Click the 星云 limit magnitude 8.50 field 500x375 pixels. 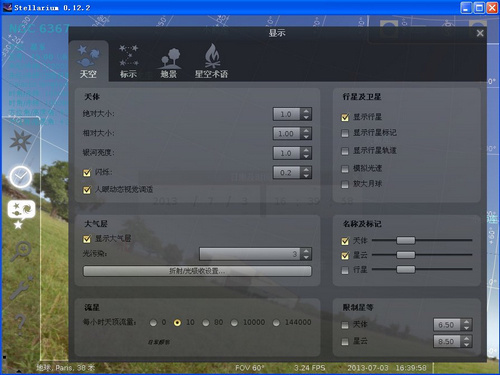click(x=447, y=341)
